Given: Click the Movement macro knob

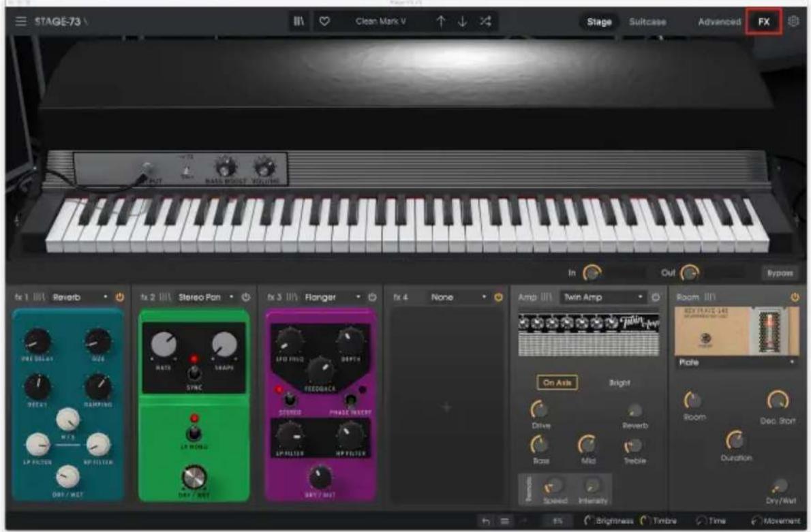Looking at the screenshot, I should 756,520.
